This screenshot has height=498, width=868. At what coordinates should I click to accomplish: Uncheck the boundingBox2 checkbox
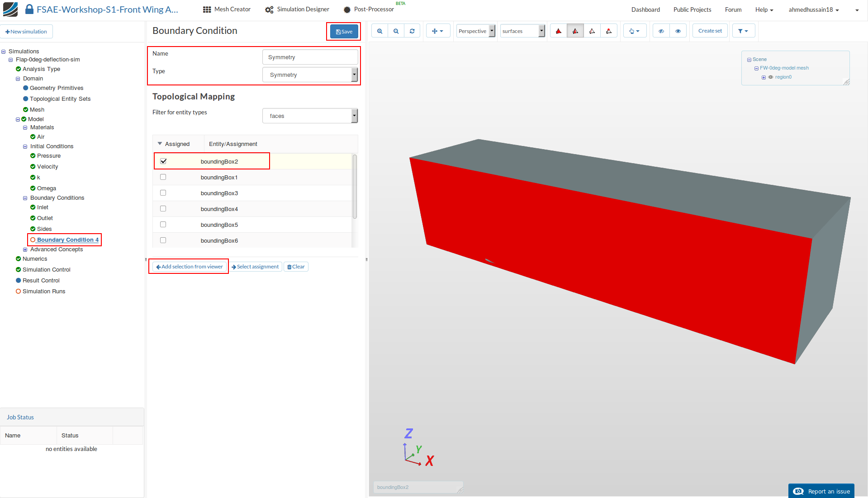(x=163, y=161)
